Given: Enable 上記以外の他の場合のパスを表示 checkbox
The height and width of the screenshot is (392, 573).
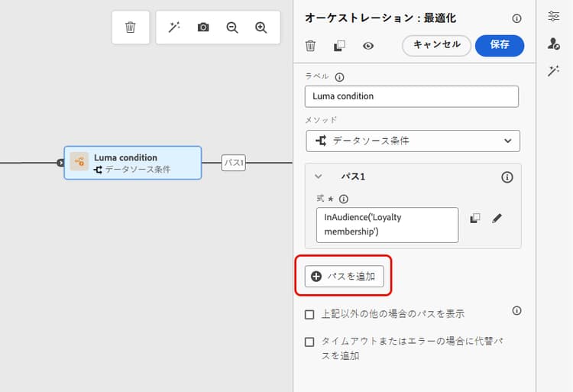Looking at the screenshot, I should (x=309, y=314).
